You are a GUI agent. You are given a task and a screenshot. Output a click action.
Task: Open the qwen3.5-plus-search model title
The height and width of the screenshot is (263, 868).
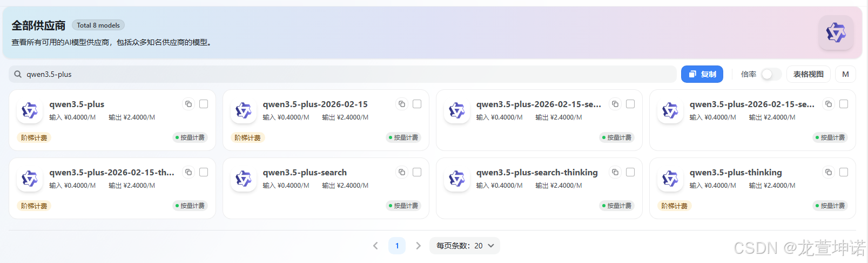coord(305,172)
